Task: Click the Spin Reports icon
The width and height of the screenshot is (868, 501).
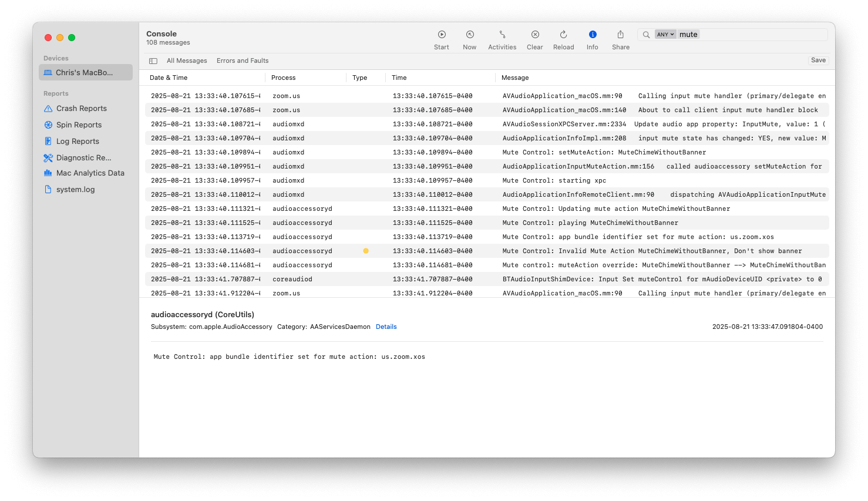Action: (x=48, y=125)
